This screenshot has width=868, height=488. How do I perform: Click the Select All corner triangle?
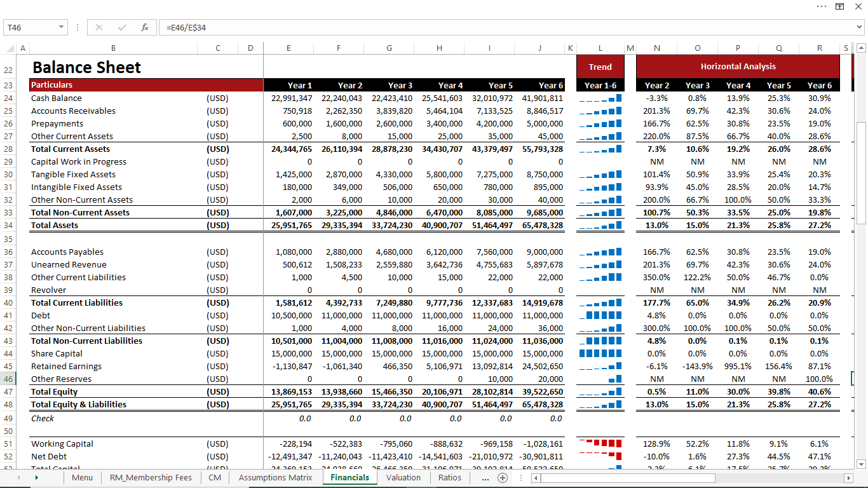[9, 48]
